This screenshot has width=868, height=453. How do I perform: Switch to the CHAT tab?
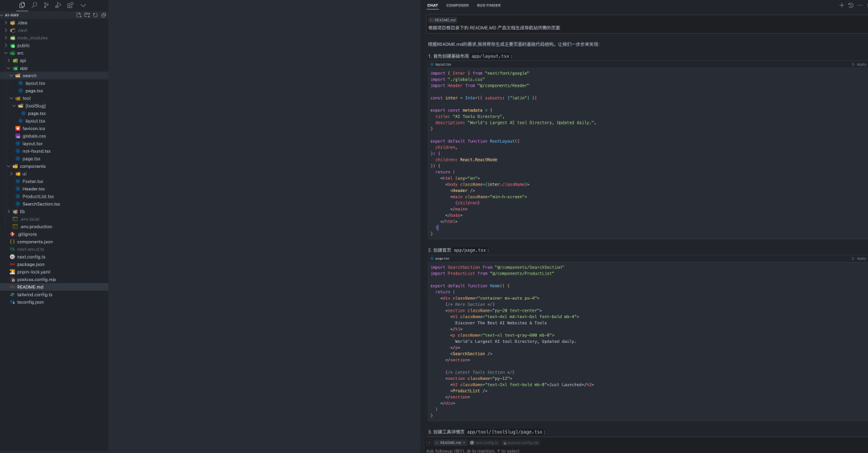tap(432, 6)
